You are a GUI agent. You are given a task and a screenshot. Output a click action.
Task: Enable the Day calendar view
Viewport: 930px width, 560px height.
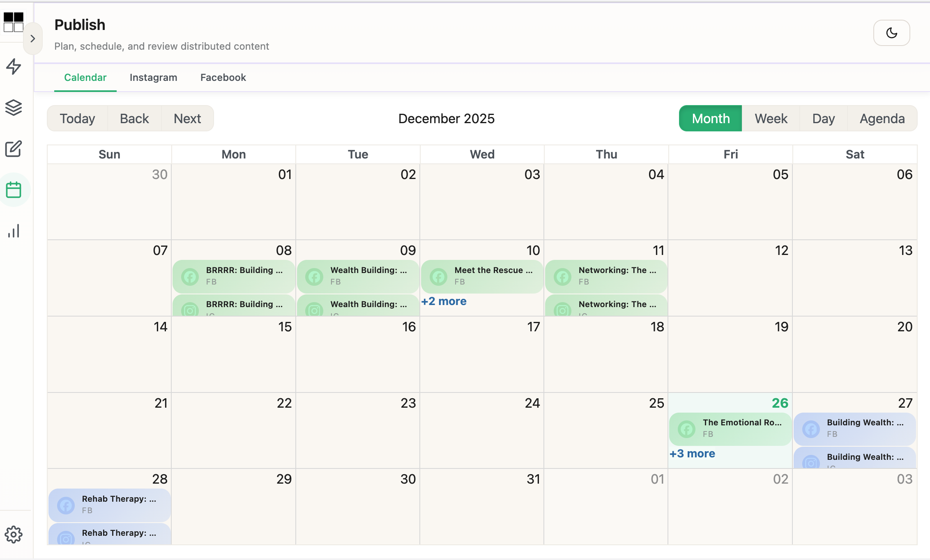click(x=823, y=118)
